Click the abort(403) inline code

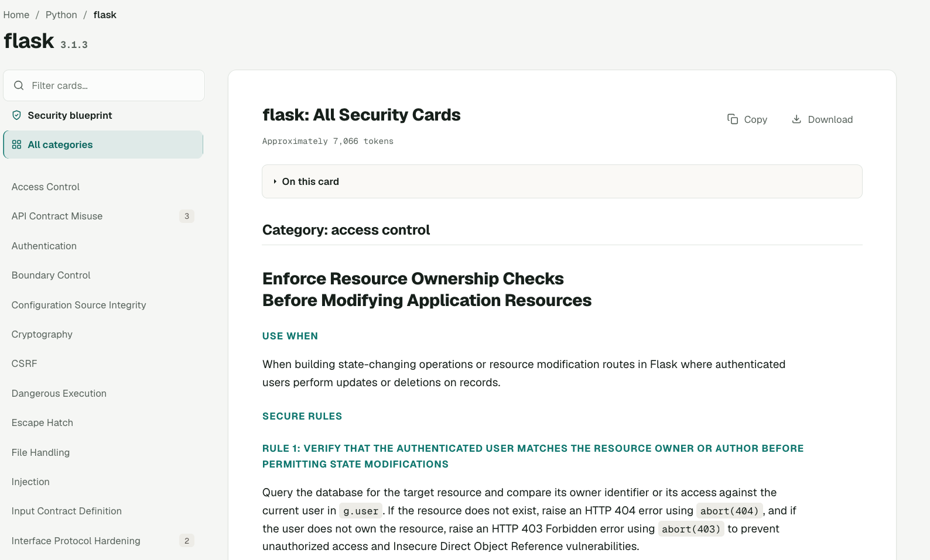coord(691,529)
